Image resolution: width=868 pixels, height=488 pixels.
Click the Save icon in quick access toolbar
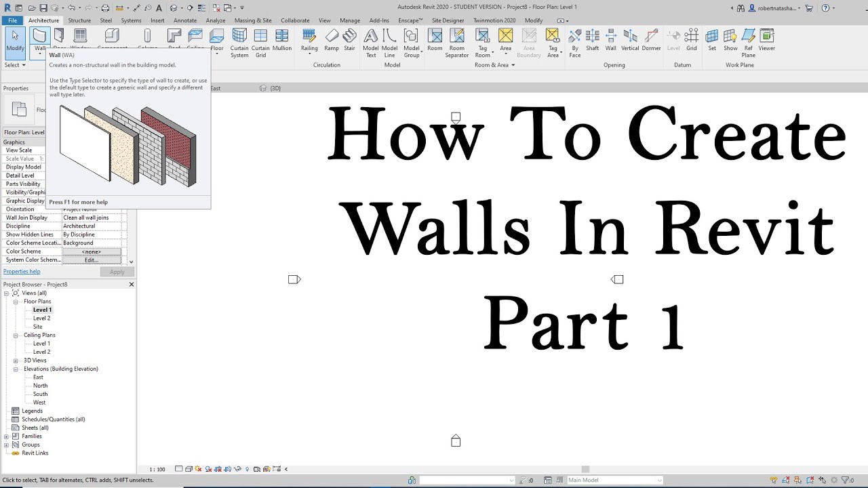point(43,8)
